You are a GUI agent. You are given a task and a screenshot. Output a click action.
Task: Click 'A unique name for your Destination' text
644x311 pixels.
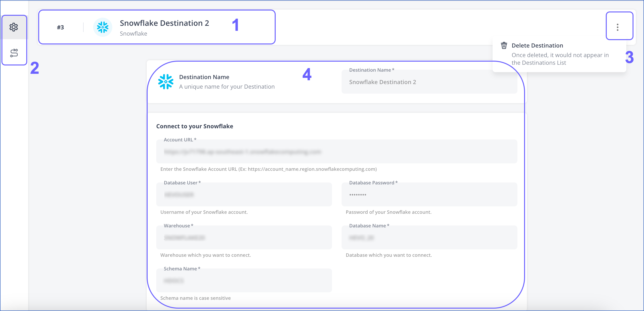227,86
